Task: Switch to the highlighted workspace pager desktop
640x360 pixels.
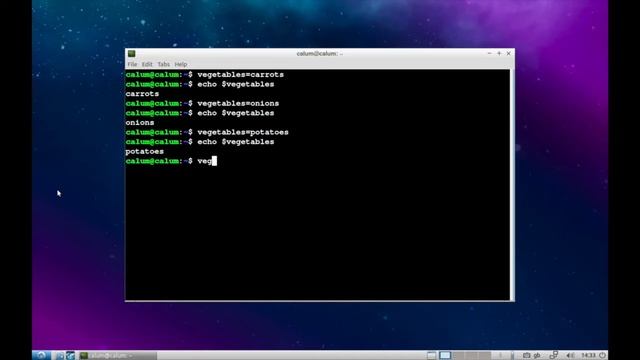Action: [x=445, y=356]
